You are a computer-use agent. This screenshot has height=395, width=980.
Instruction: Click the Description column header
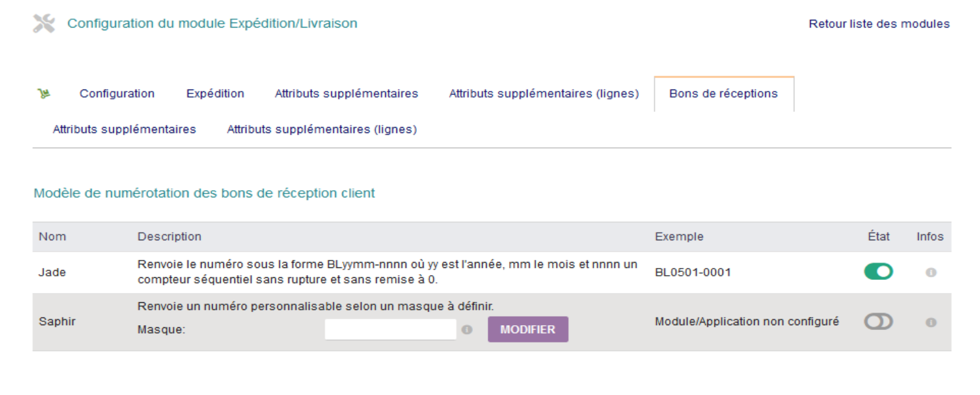pyautogui.click(x=169, y=236)
